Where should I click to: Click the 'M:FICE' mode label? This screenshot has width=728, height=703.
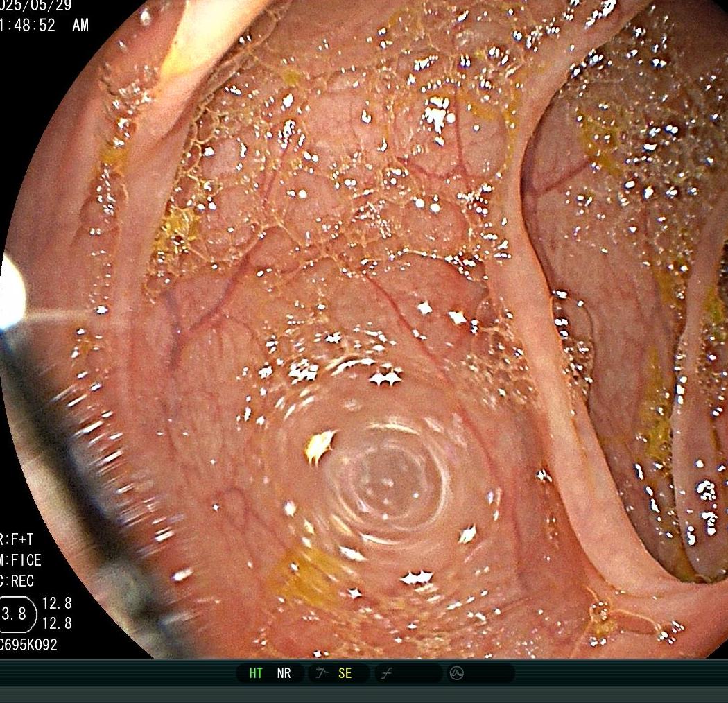[x=20, y=560]
